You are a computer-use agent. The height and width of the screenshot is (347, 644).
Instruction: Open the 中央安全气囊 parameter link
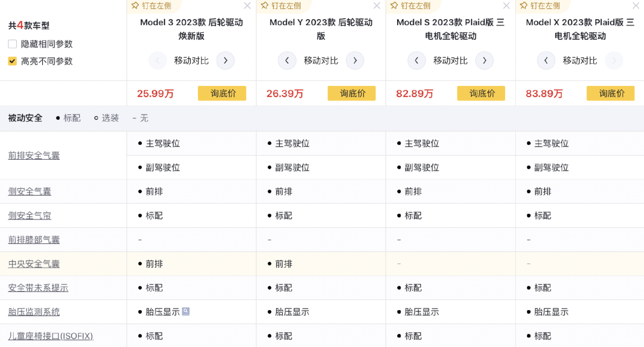click(34, 264)
